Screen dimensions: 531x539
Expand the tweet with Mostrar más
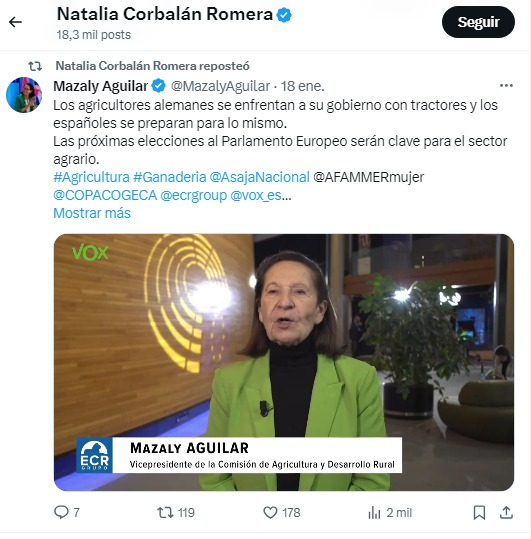click(92, 213)
